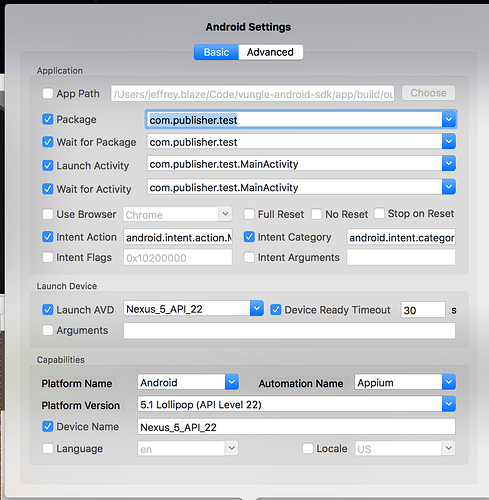Switch to the Advanced tab
This screenshot has height=500, width=489.
270,52
